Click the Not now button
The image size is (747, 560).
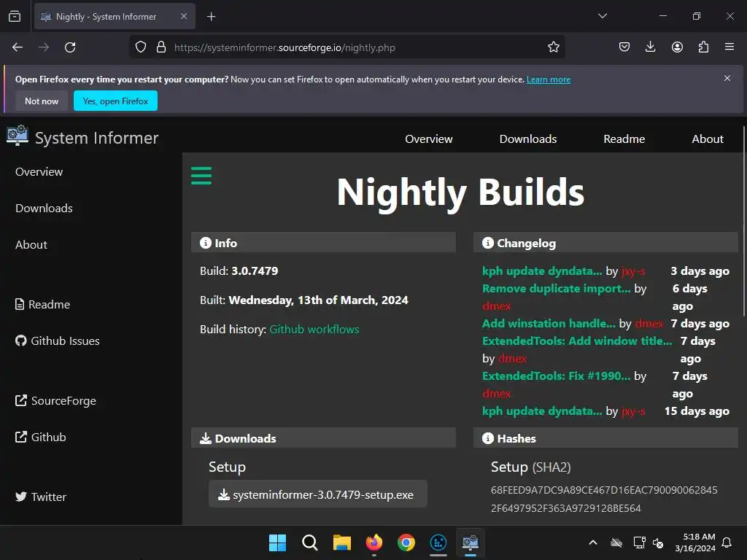point(42,101)
